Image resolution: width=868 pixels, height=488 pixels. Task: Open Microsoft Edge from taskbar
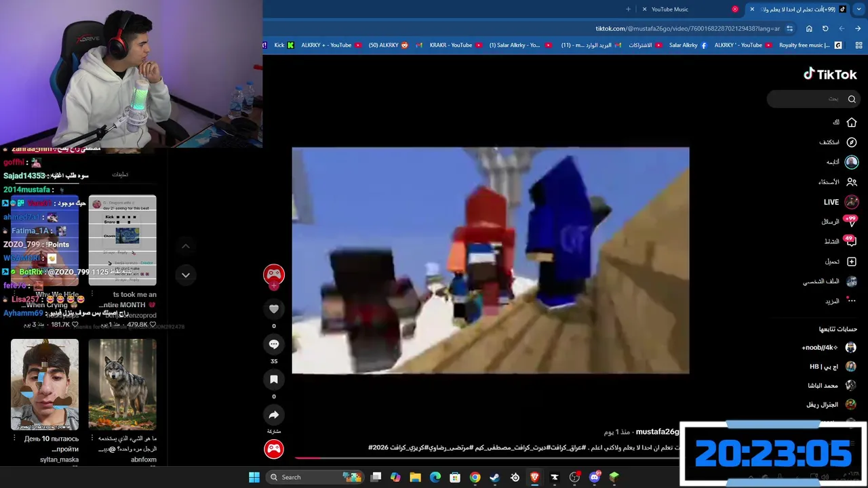(435, 477)
